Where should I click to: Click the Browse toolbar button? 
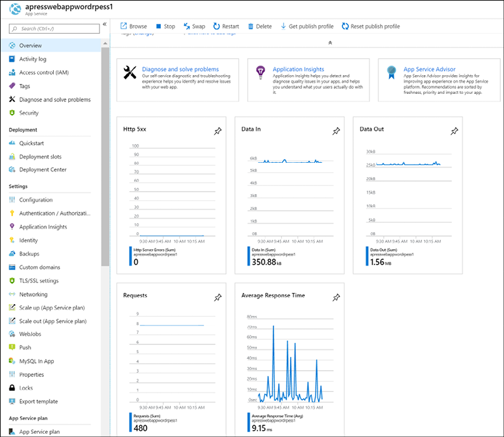tap(133, 26)
